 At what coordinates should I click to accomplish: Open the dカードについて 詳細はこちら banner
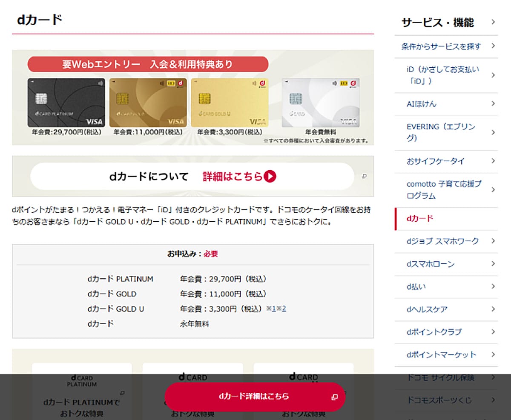click(192, 176)
